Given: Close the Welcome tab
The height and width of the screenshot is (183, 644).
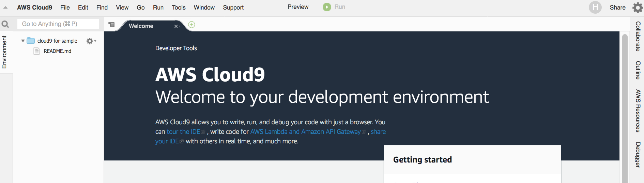Looking at the screenshot, I should pos(176,26).
